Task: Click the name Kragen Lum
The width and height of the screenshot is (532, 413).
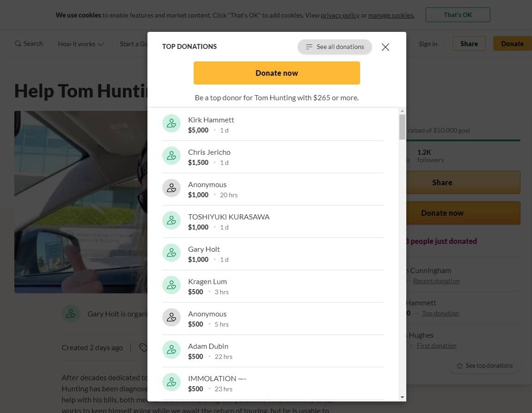Action: (x=208, y=281)
